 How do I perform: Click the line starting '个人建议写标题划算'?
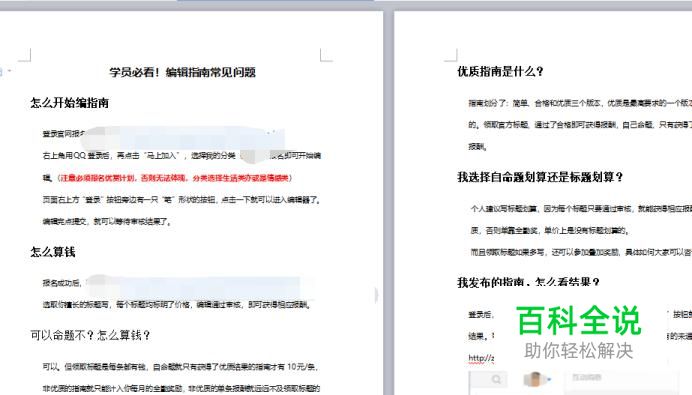[x=581, y=208]
